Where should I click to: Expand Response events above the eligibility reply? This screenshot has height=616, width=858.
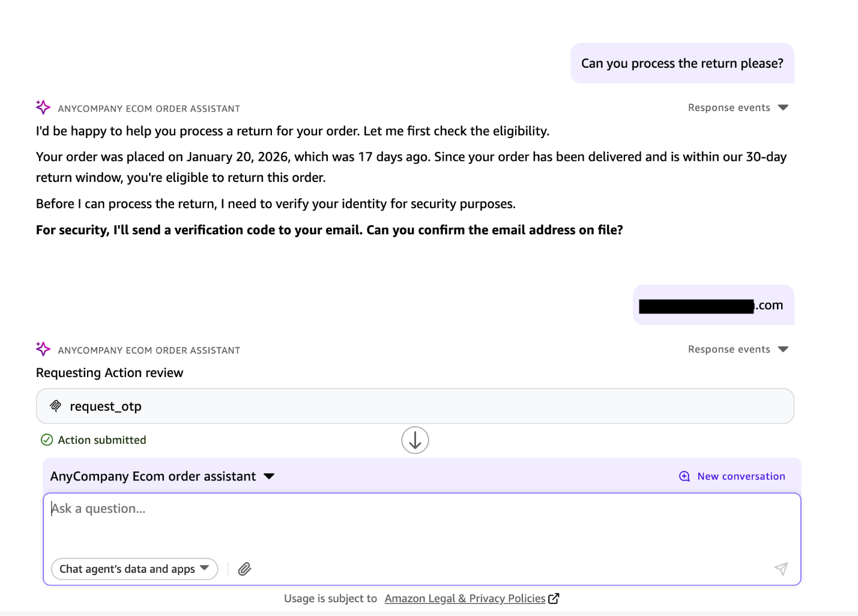coord(738,107)
